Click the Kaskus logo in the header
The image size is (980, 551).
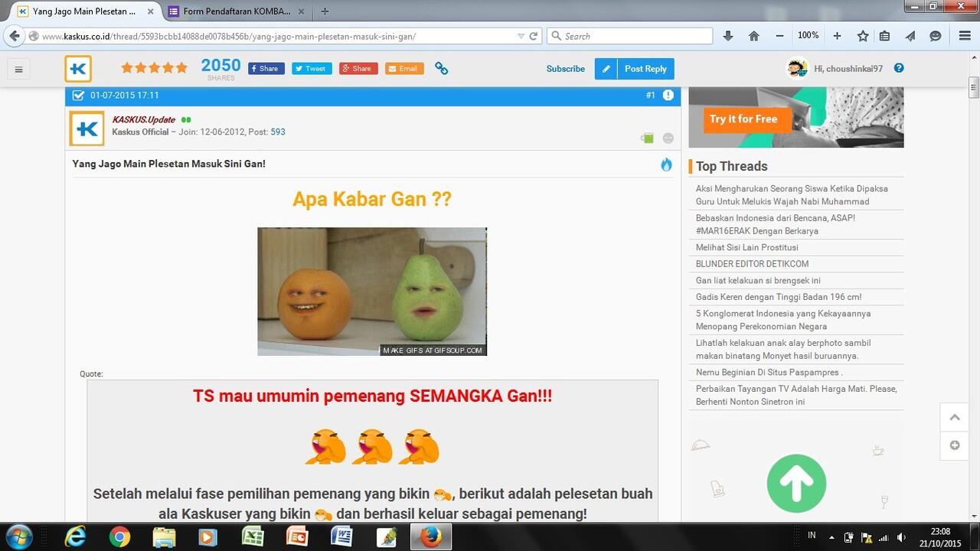pos(78,69)
